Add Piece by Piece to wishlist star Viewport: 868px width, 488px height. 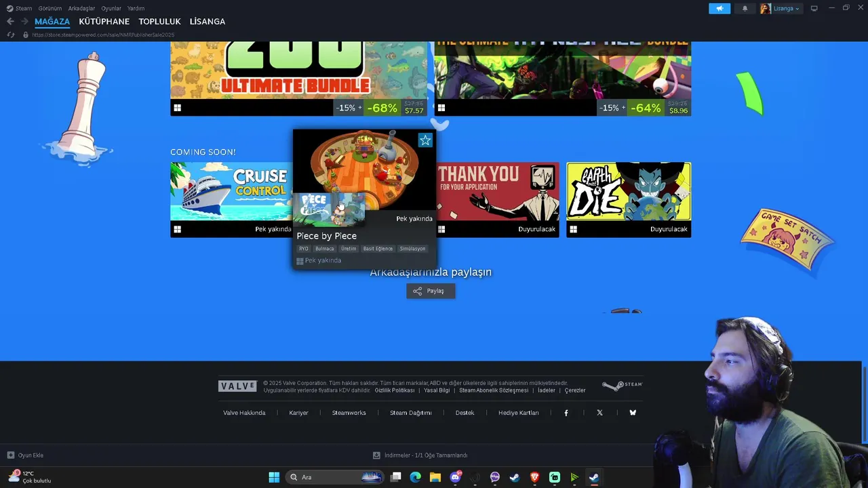tap(425, 140)
